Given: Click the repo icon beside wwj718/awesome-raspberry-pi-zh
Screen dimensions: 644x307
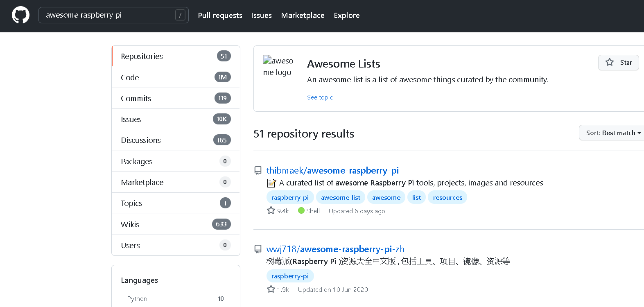Looking at the screenshot, I should [258, 249].
